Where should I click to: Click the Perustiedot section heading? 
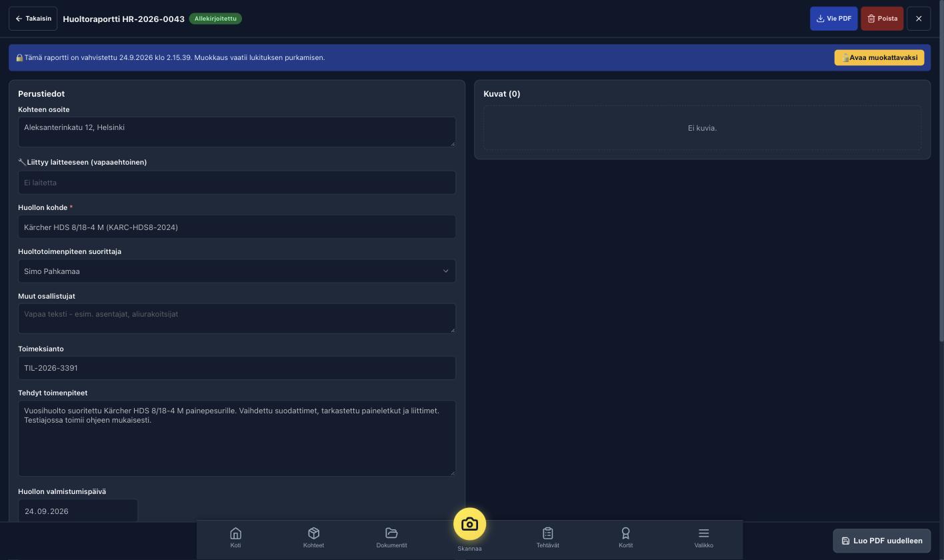(41, 94)
